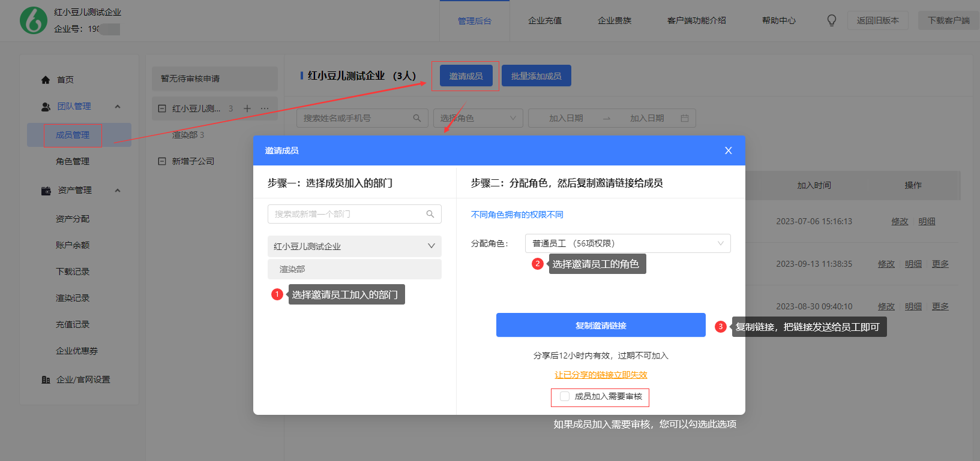Viewport: 980px width, 461px height.
Task: Click 不同角色拥有的权限不同 link
Action: (x=517, y=215)
